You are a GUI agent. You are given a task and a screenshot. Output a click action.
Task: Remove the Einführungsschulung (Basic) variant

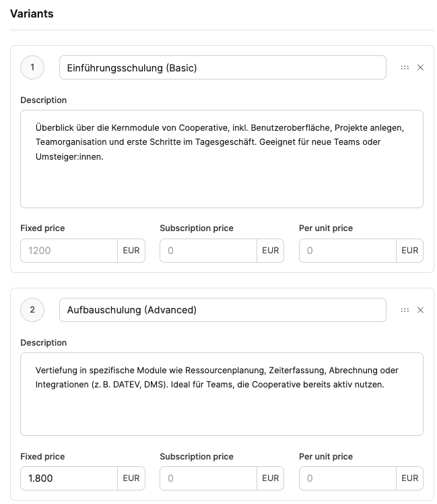pyautogui.click(x=420, y=67)
